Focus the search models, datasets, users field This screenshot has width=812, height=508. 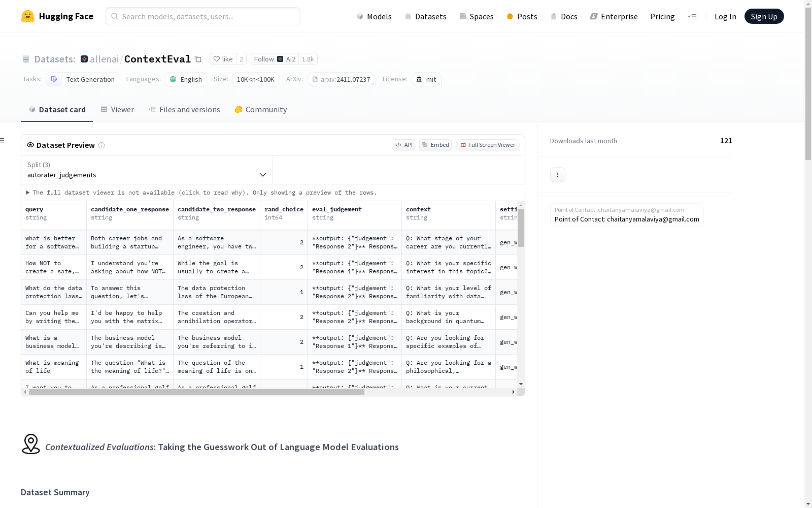pos(203,16)
